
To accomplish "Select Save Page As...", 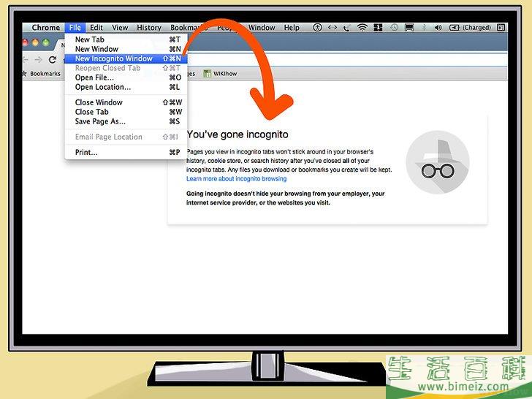I will pyautogui.click(x=100, y=121).
